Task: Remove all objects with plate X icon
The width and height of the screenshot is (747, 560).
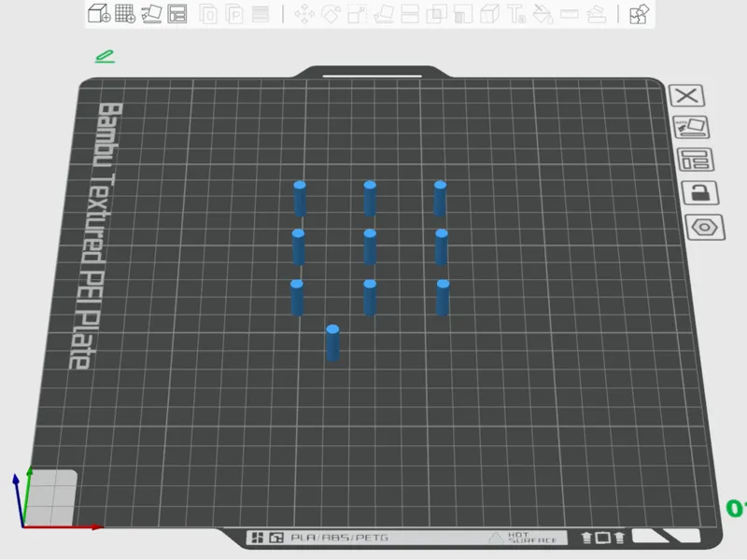Action: click(x=687, y=96)
